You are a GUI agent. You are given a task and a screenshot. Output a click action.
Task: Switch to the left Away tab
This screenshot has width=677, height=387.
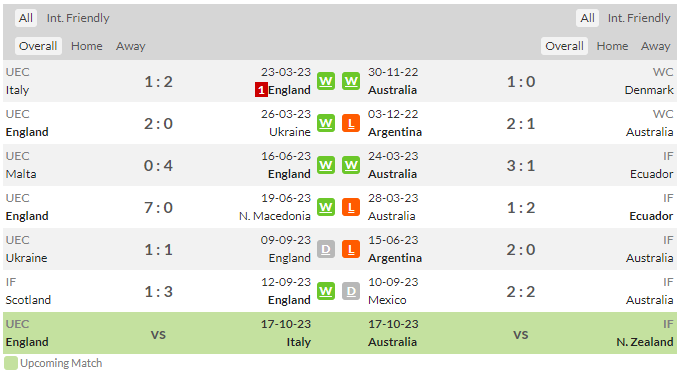130,46
